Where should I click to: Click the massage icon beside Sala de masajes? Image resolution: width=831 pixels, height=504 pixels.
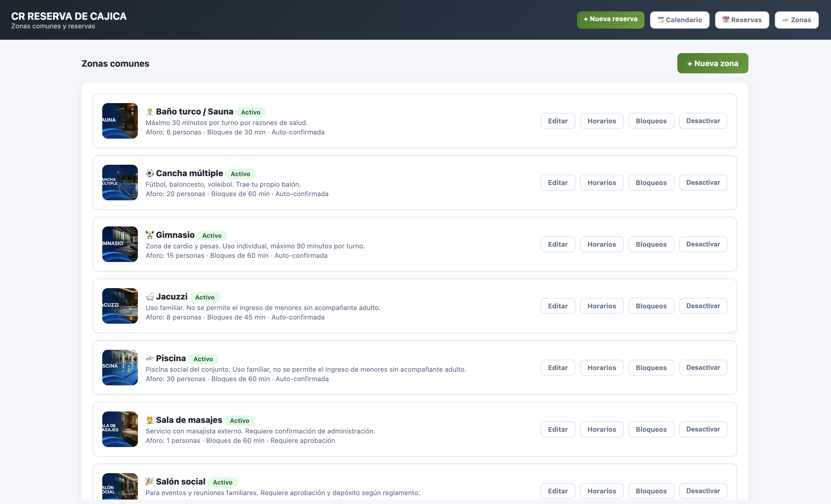point(150,420)
